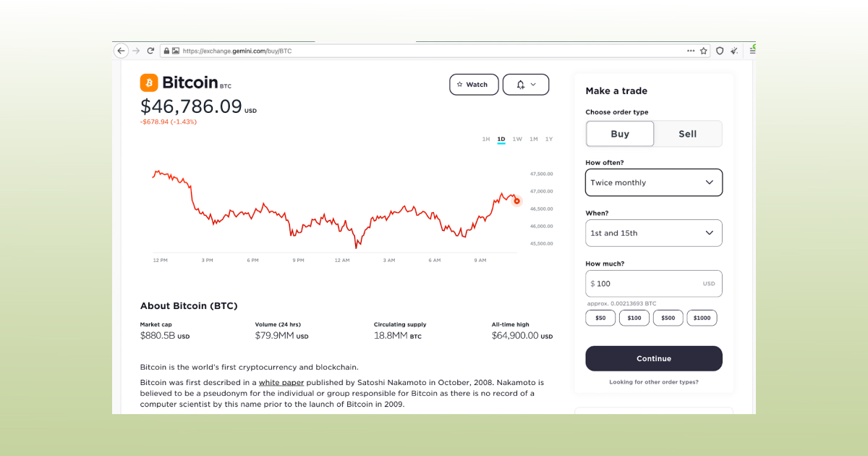Toggle Watch for Bitcoin
Screen dimensions: 868x456
[474, 85]
